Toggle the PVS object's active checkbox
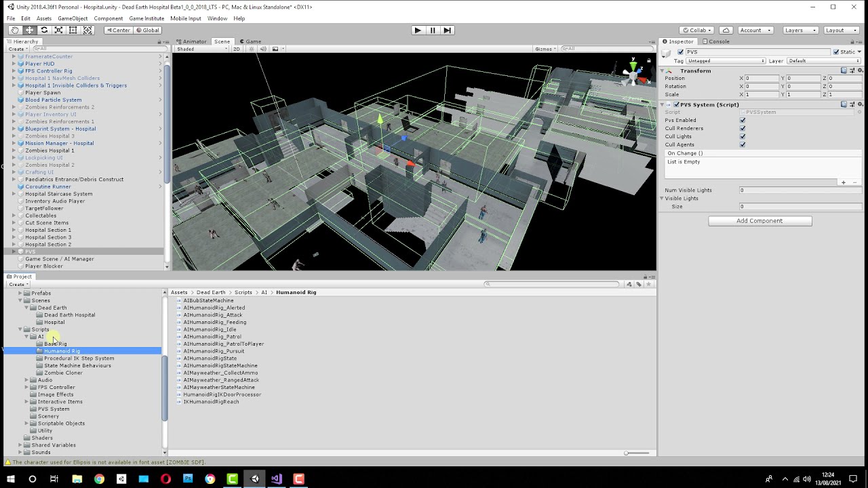Viewport: 868px width, 488px height. [x=681, y=52]
